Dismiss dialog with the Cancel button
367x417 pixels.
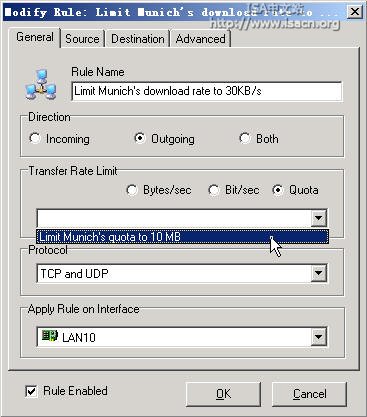(x=309, y=394)
